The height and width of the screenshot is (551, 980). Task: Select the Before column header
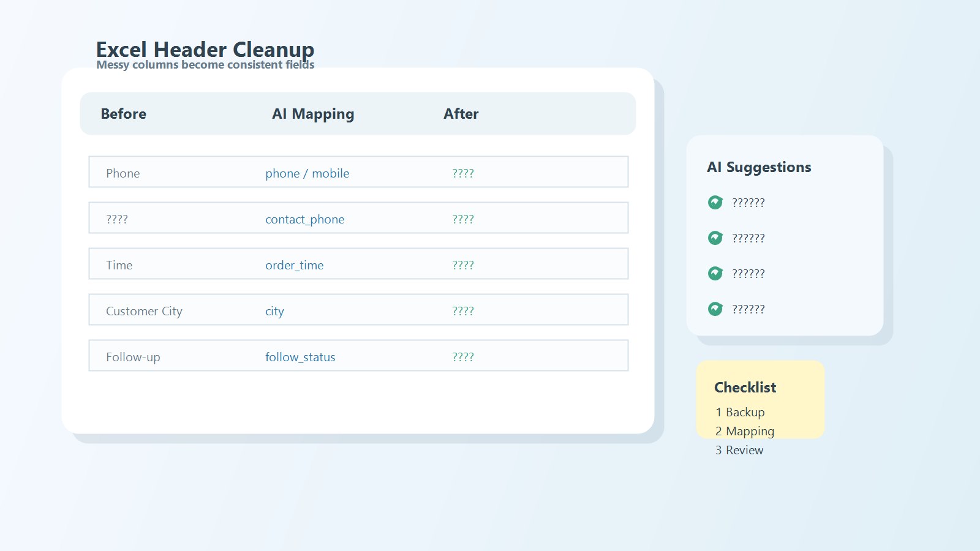point(124,114)
